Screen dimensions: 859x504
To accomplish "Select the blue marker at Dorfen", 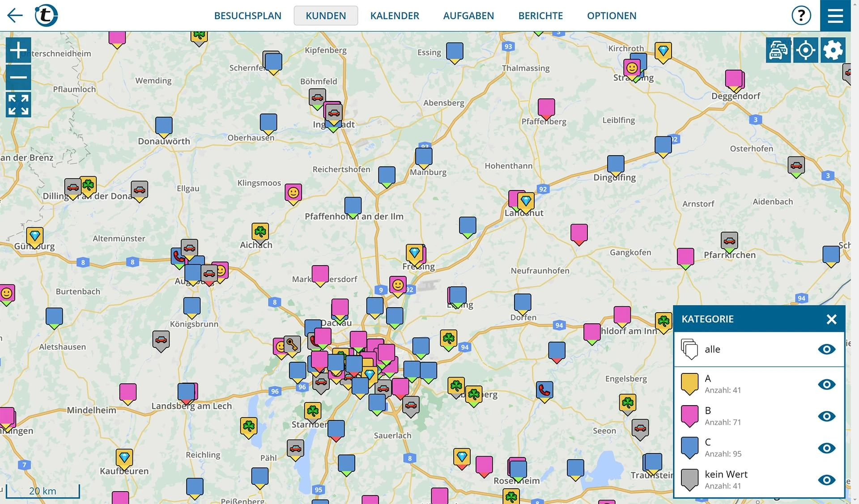I will (x=523, y=304).
